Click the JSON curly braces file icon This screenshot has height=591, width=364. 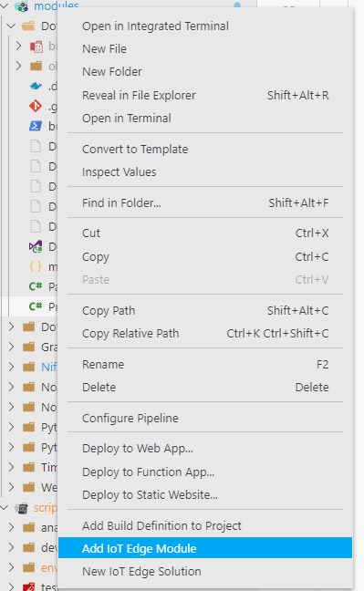click(x=36, y=267)
